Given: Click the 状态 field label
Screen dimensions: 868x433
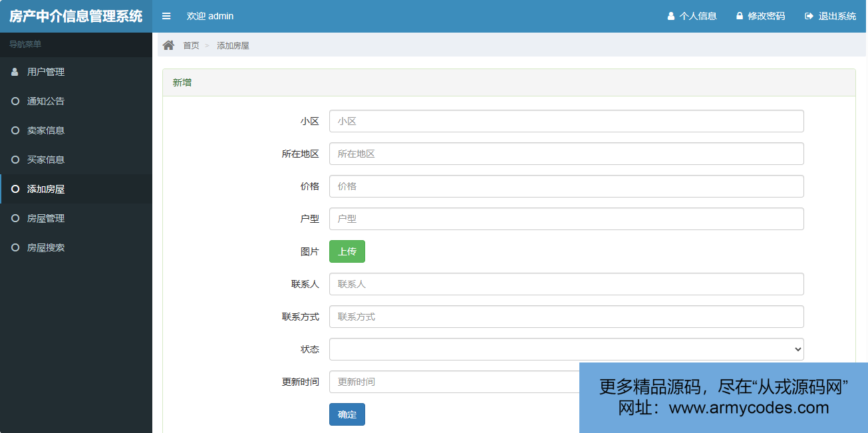Looking at the screenshot, I should tap(310, 349).
